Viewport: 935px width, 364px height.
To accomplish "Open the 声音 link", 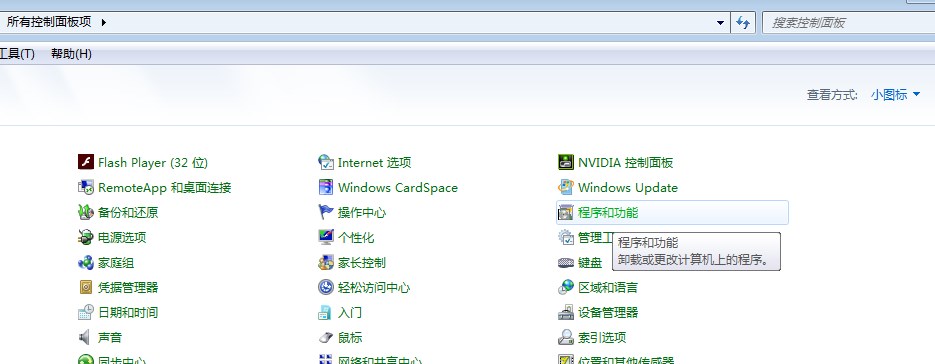I will (x=110, y=338).
